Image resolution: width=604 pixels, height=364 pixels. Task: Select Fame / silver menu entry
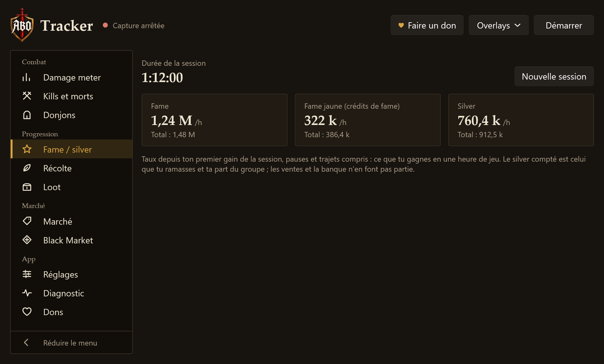pyautogui.click(x=71, y=149)
